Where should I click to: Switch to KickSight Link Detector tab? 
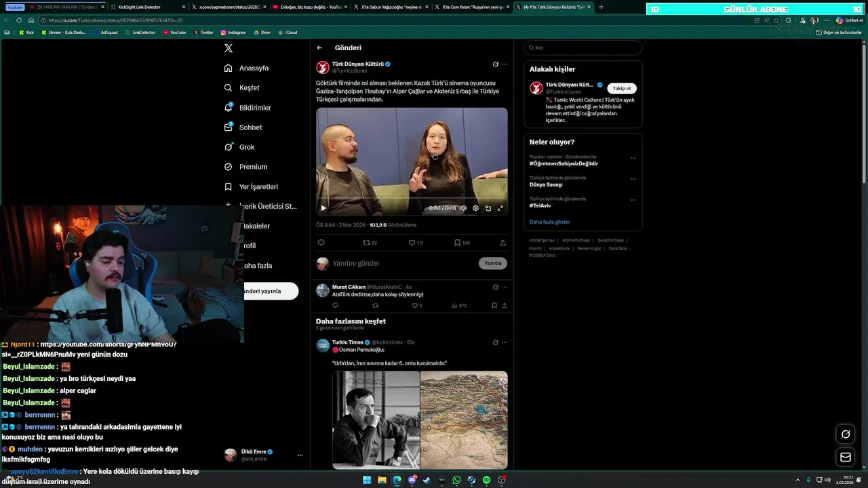[146, 7]
